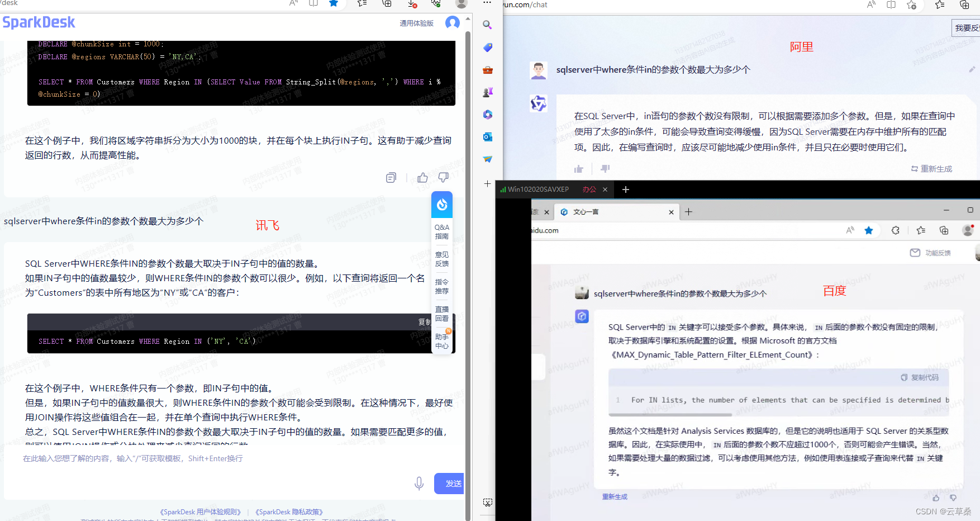Click the Edge sidebar screenshot icon at bottom
Viewport: 980px width, 521px height.
(x=487, y=503)
